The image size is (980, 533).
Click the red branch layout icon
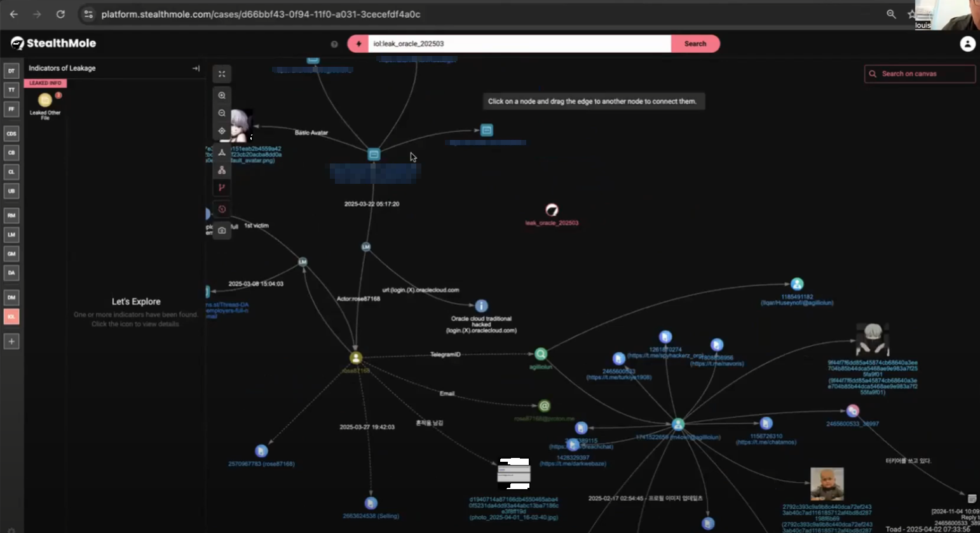point(222,188)
